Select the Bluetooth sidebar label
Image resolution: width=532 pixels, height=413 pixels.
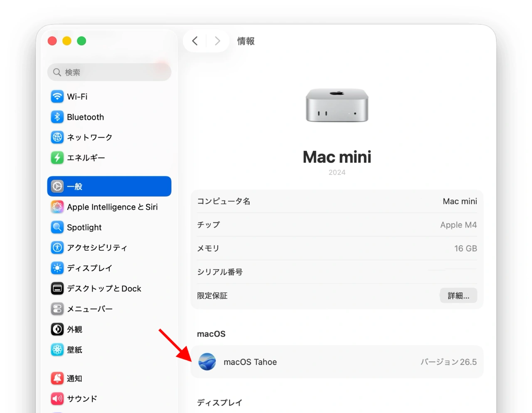tap(86, 117)
